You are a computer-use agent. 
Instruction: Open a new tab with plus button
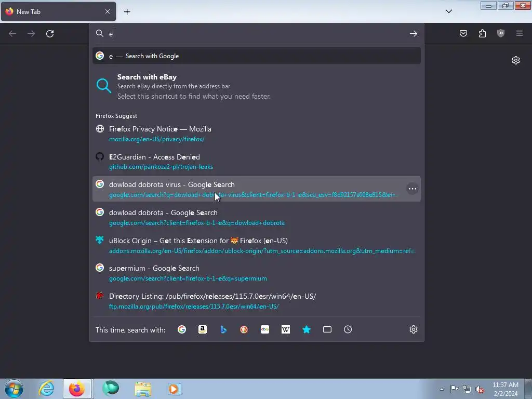[127, 12]
